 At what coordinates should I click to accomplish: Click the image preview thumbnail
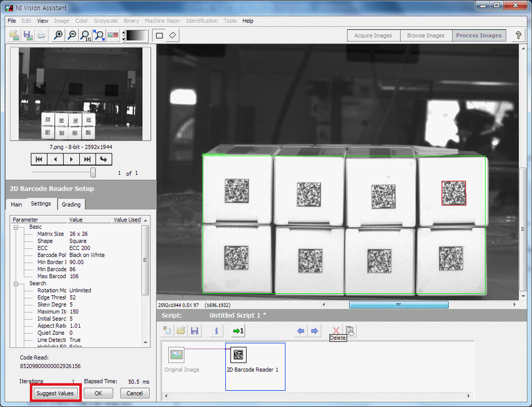pos(80,94)
